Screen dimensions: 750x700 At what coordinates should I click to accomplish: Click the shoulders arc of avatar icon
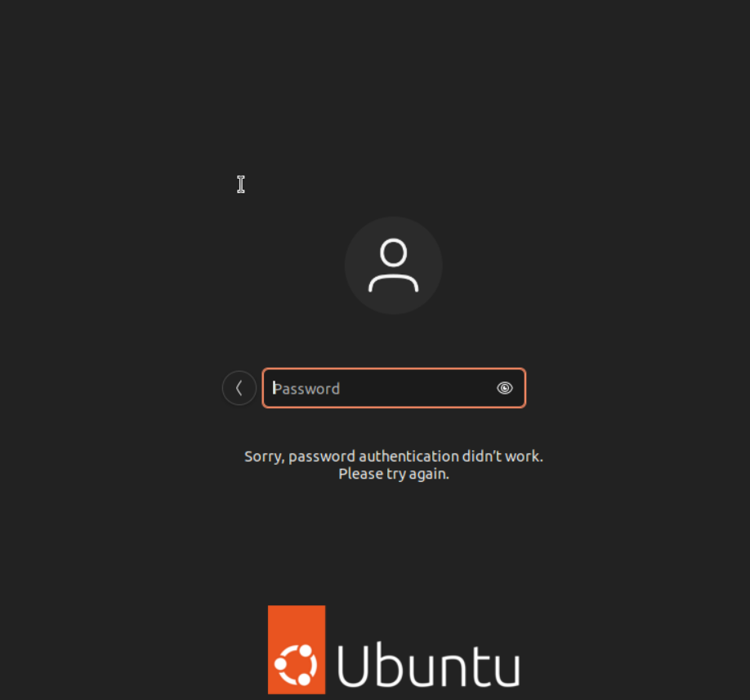coord(393,283)
